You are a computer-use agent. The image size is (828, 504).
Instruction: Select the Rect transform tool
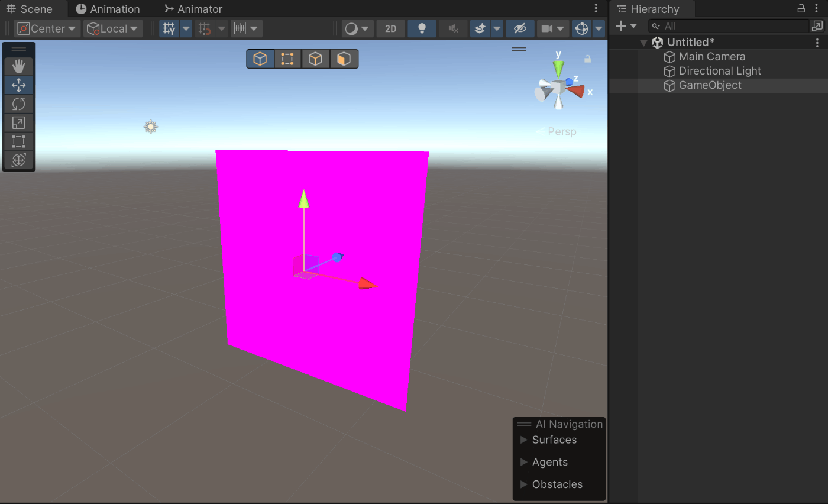[x=19, y=141]
